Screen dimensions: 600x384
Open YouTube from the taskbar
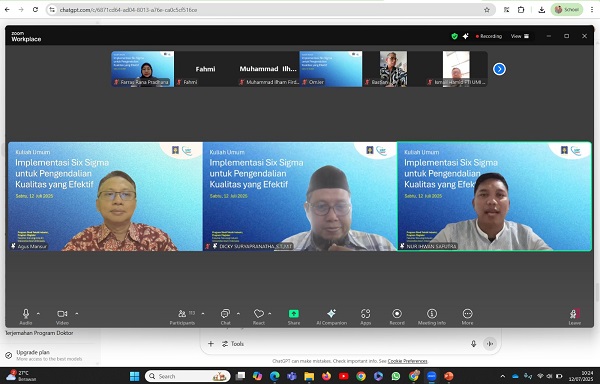[x=344, y=376]
